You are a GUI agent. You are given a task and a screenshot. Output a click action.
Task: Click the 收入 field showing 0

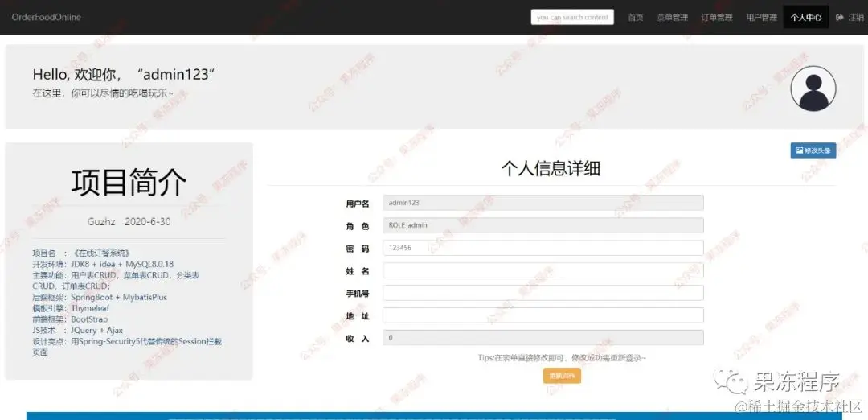click(543, 337)
